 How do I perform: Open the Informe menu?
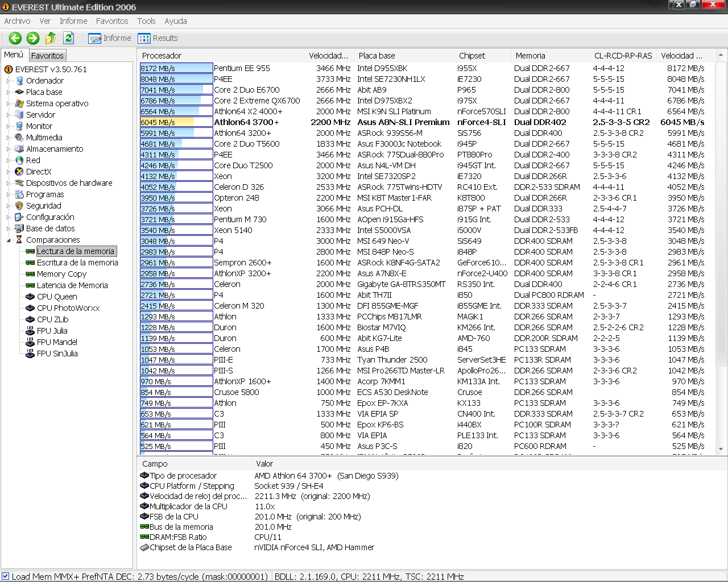pos(73,21)
